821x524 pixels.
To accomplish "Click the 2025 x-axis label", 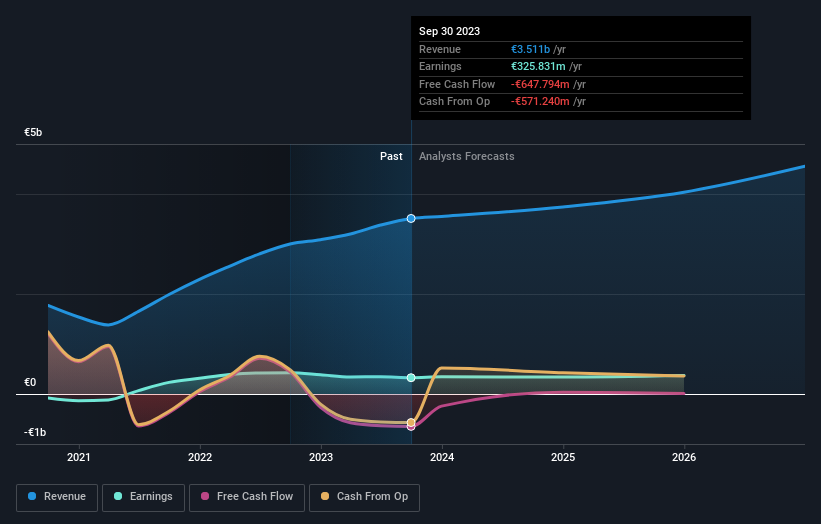I will pyautogui.click(x=563, y=457).
